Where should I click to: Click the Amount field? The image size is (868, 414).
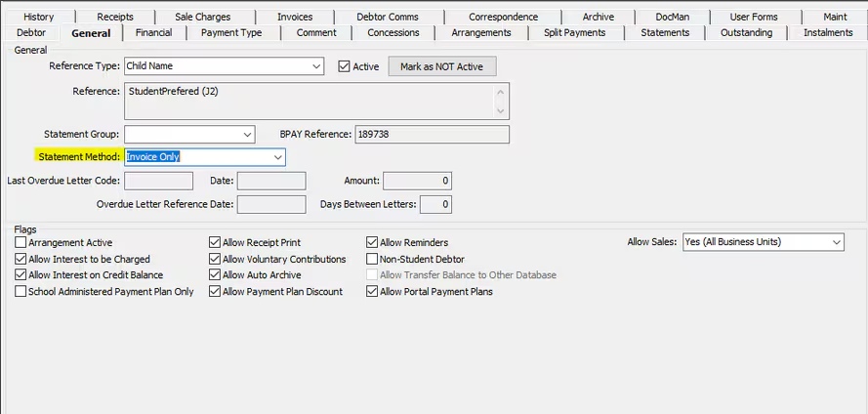pos(417,181)
